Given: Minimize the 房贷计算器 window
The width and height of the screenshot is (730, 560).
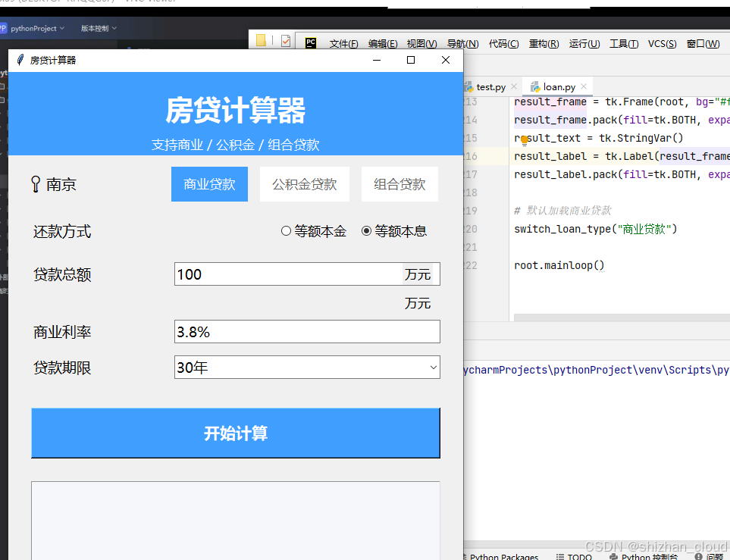Looking at the screenshot, I should coord(377,60).
